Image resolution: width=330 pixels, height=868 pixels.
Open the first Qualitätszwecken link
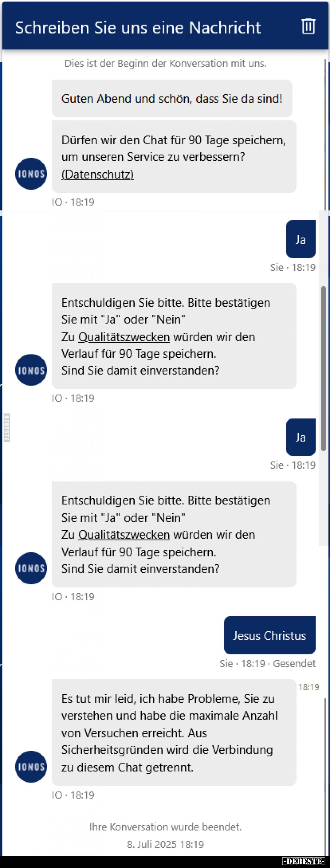[x=123, y=337]
